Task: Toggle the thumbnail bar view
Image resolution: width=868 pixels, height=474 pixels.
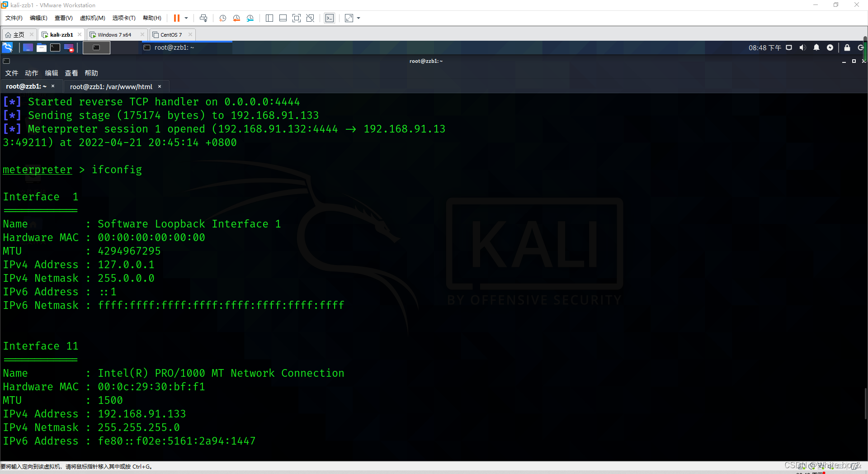Action: [x=283, y=18]
